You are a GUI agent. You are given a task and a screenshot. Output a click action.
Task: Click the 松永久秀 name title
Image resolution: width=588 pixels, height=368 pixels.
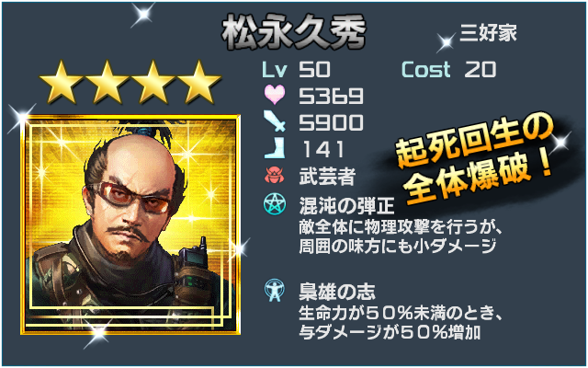click(x=293, y=33)
